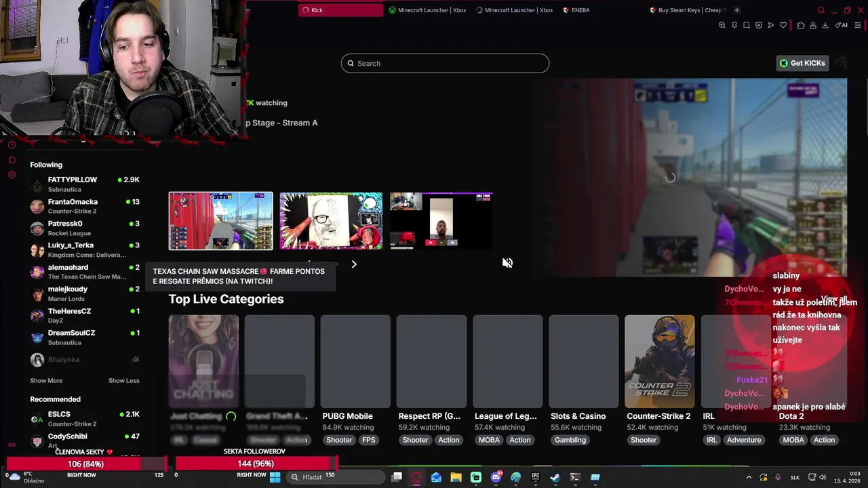Open Opera GX in the taskbar
Image resolution: width=868 pixels, height=488 pixels.
[x=416, y=477]
